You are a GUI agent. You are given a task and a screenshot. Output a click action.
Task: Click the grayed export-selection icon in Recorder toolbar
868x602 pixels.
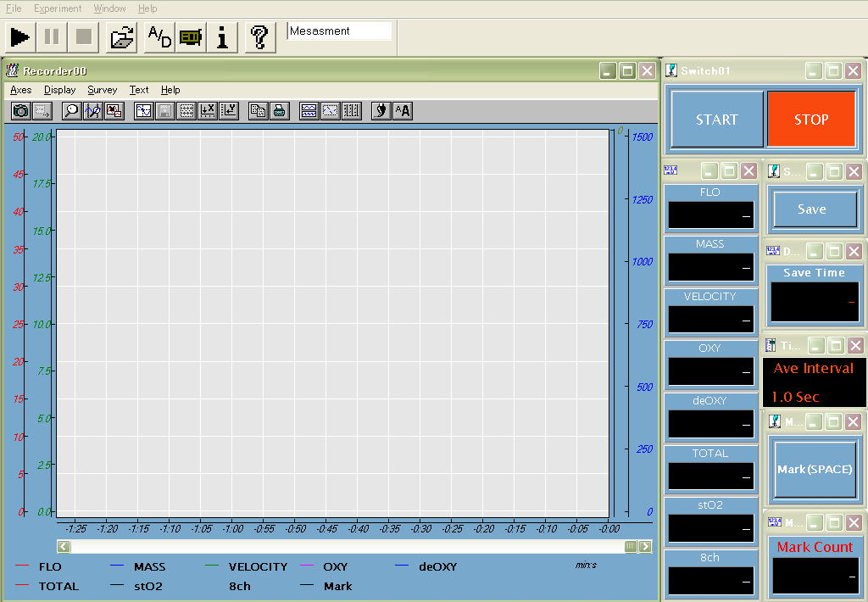42,111
